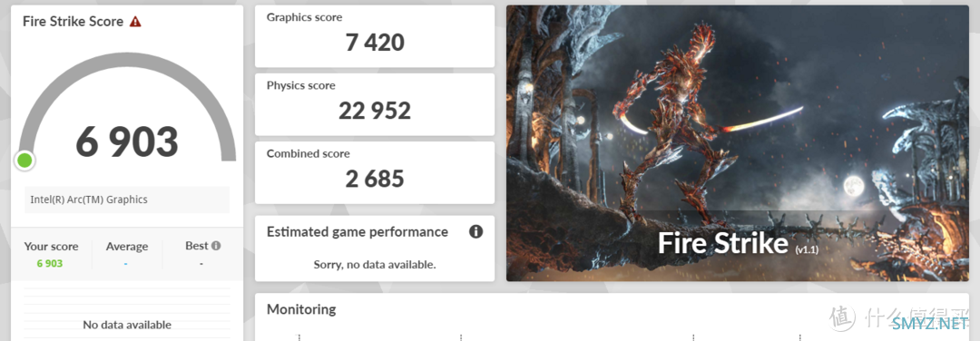Click the Graphics score 7 420 card
The width and height of the screenshot is (980, 341).
375,36
